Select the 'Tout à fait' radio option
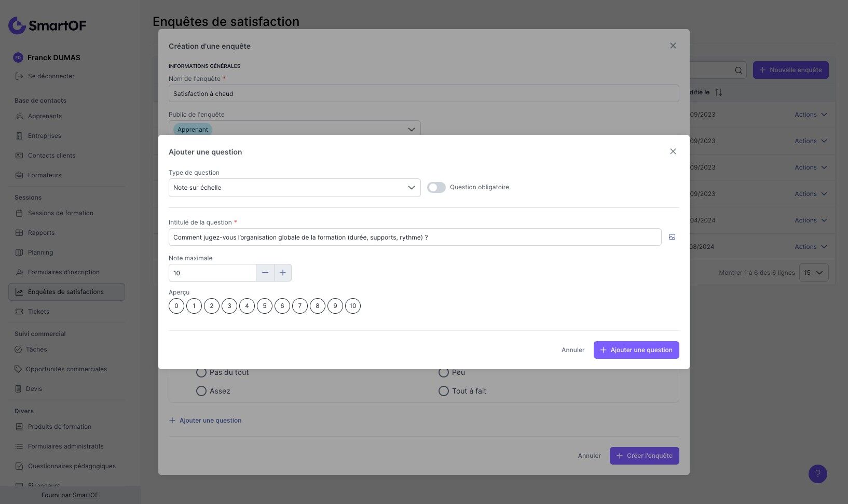The height and width of the screenshot is (504, 848). [x=444, y=391]
